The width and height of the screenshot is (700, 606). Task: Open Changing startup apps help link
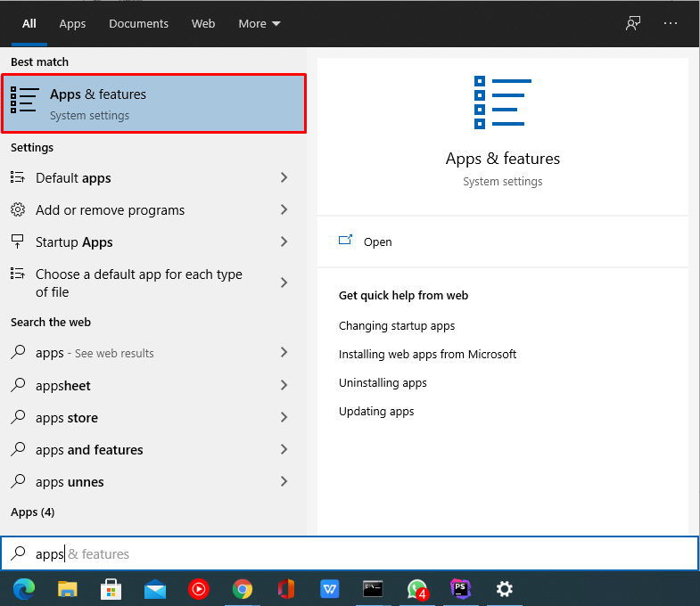pos(397,326)
